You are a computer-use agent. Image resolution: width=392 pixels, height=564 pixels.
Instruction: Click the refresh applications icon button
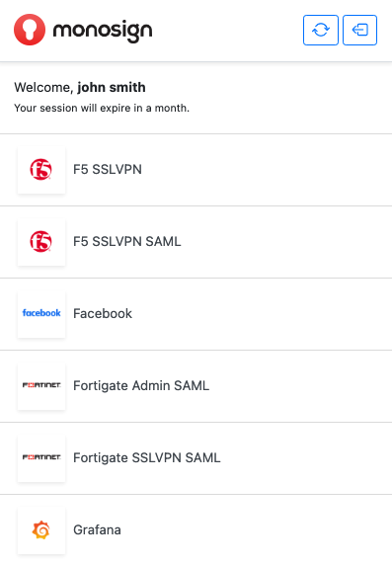coord(321,30)
